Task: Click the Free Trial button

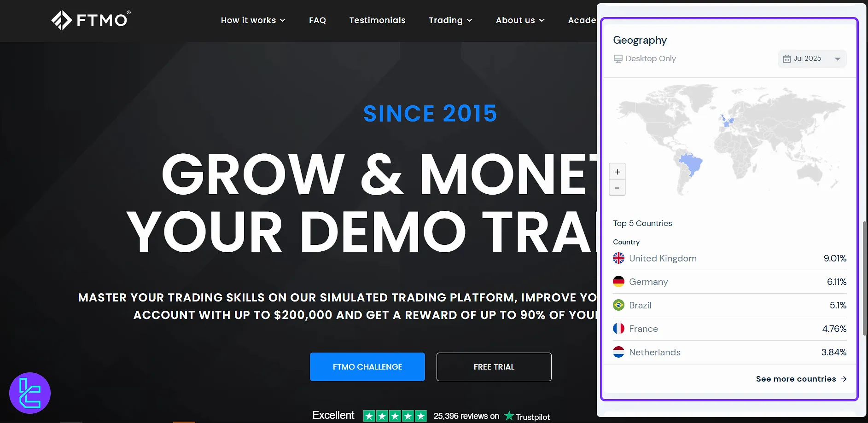Action: point(494,367)
